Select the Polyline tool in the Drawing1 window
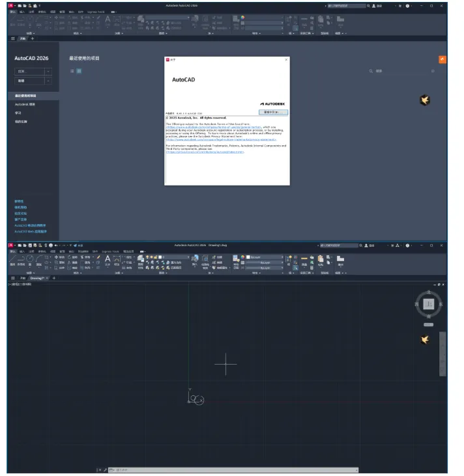 coord(21,259)
